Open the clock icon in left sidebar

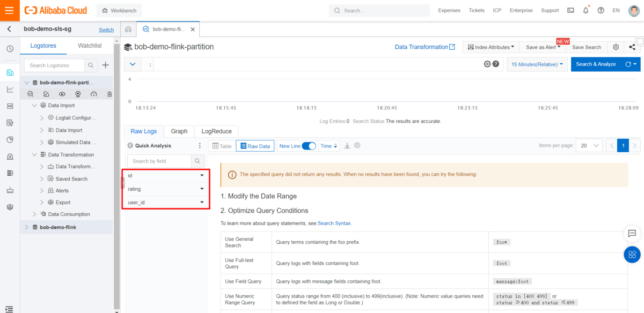10,49
